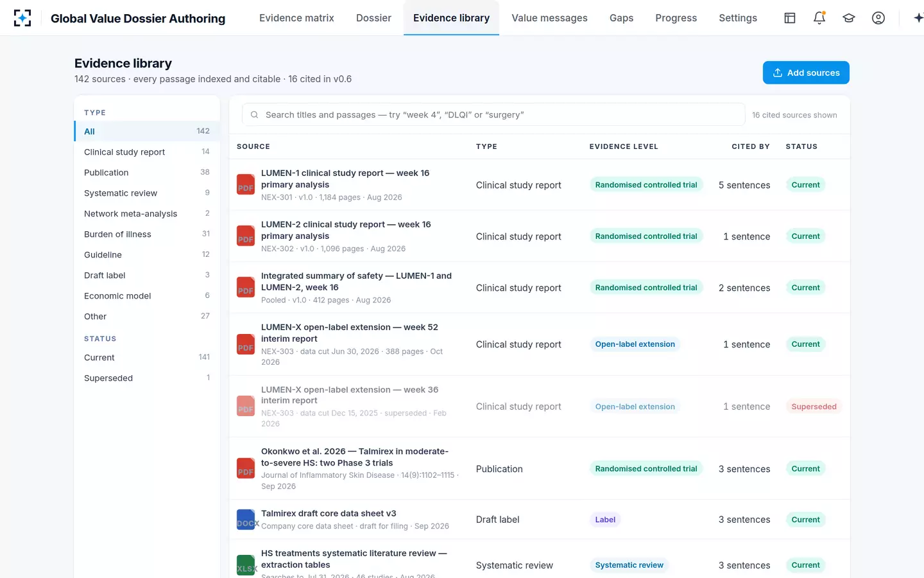Open notifications bell icon
This screenshot has width=924, height=578.
(819, 18)
